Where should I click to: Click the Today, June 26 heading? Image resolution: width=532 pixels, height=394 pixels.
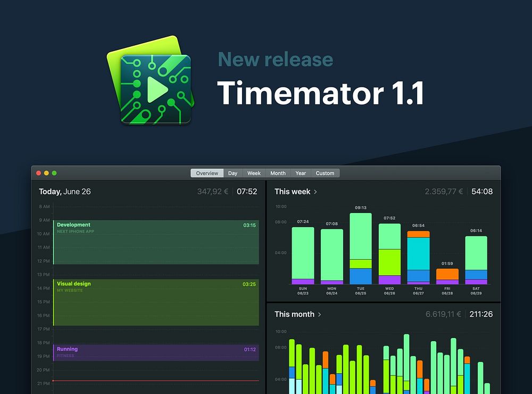(x=65, y=192)
